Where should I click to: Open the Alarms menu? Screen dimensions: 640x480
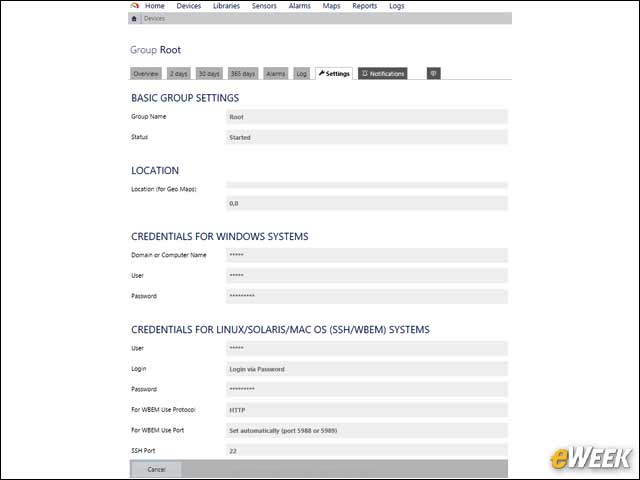(x=300, y=6)
